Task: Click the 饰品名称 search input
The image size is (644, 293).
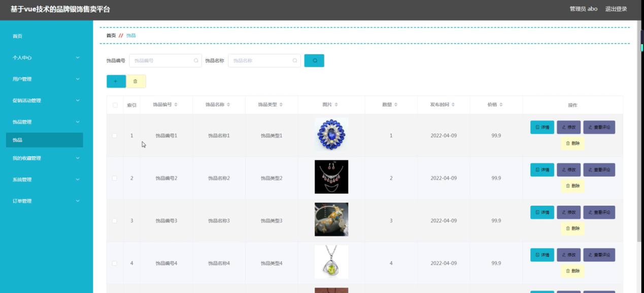Action: pos(264,60)
